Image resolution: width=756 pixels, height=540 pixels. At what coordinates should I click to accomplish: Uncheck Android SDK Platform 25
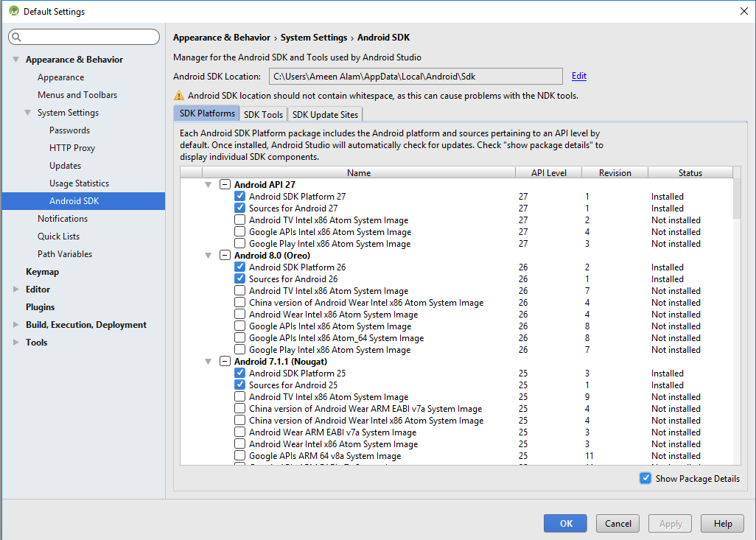point(239,374)
